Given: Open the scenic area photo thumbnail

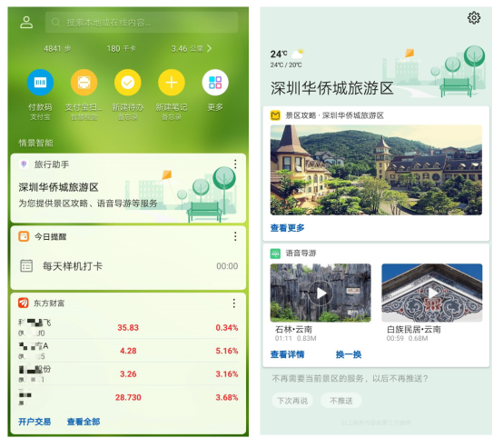Looking at the screenshot, I should tap(376, 170).
